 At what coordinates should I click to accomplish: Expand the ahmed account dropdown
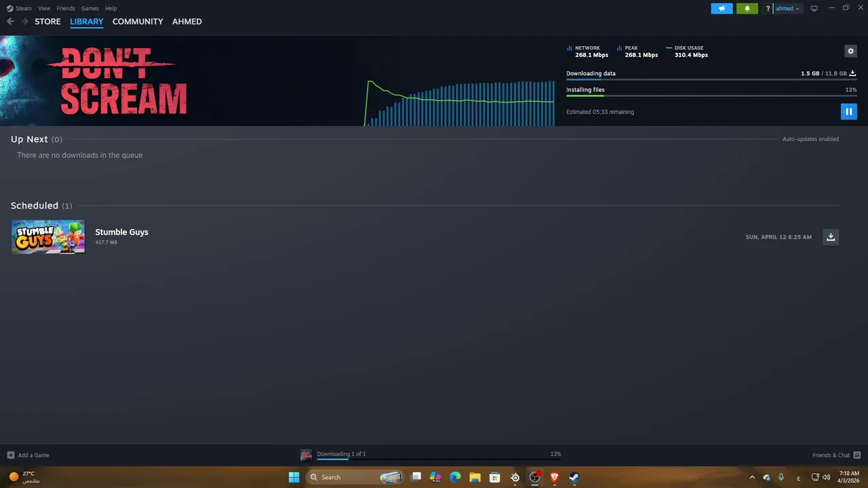pyautogui.click(x=787, y=9)
